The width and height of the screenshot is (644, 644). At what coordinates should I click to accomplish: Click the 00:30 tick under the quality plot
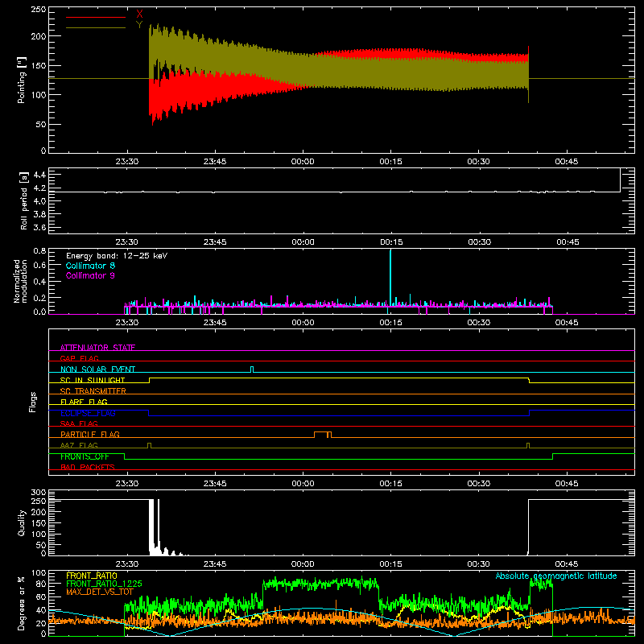478,564
